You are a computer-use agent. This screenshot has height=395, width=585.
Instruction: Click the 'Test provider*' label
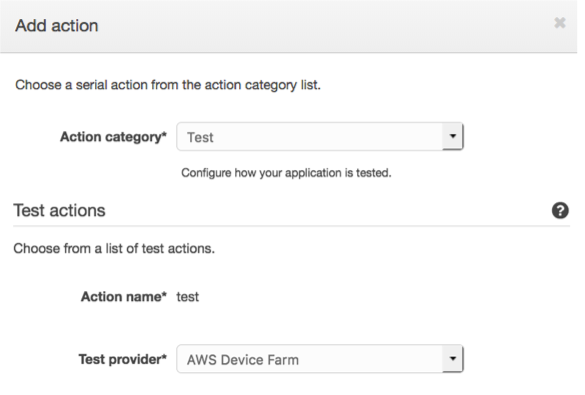click(123, 359)
